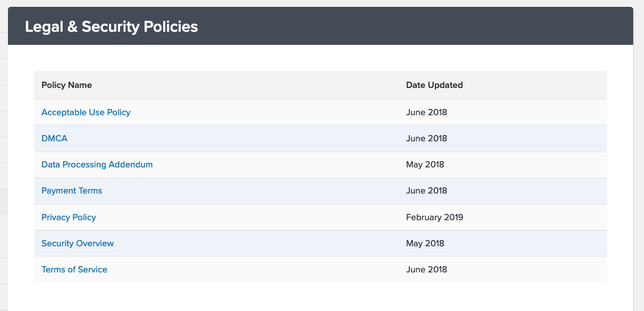Open the Data Processing Addendum link
Viewport: 644px width, 311px height.
click(97, 165)
